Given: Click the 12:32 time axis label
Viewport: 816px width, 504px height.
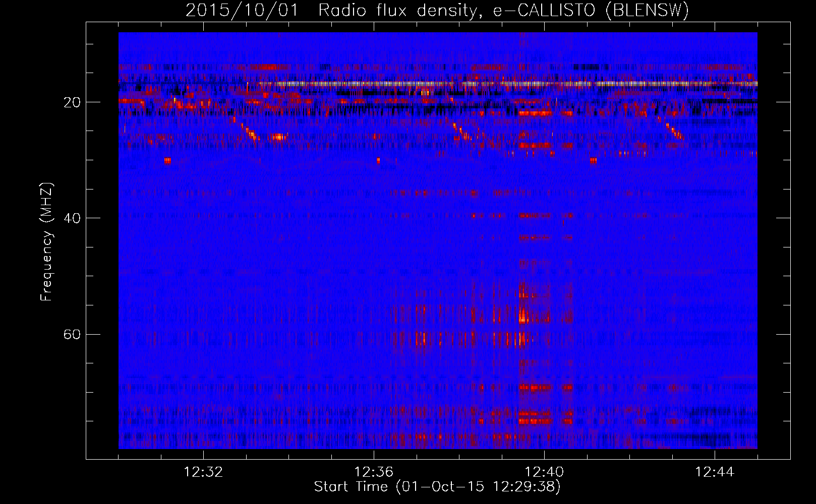Looking at the screenshot, I should (203, 472).
